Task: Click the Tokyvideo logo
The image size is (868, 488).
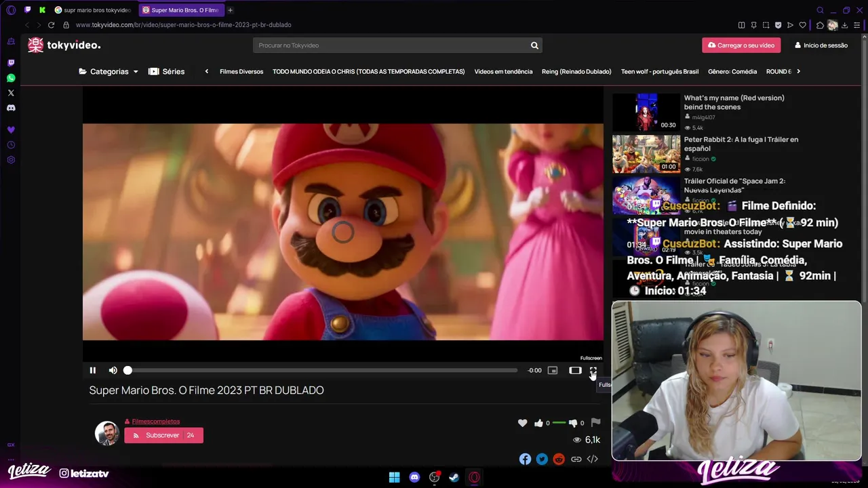Action: pos(64,45)
